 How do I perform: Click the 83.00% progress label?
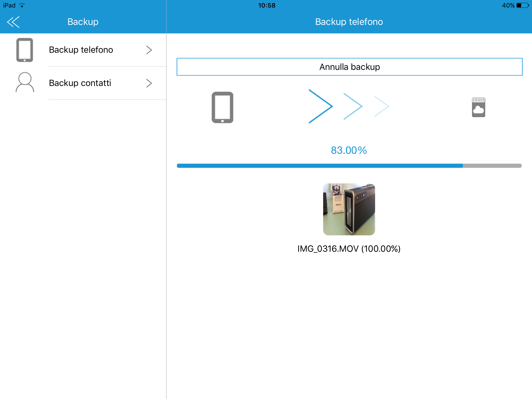[349, 150]
